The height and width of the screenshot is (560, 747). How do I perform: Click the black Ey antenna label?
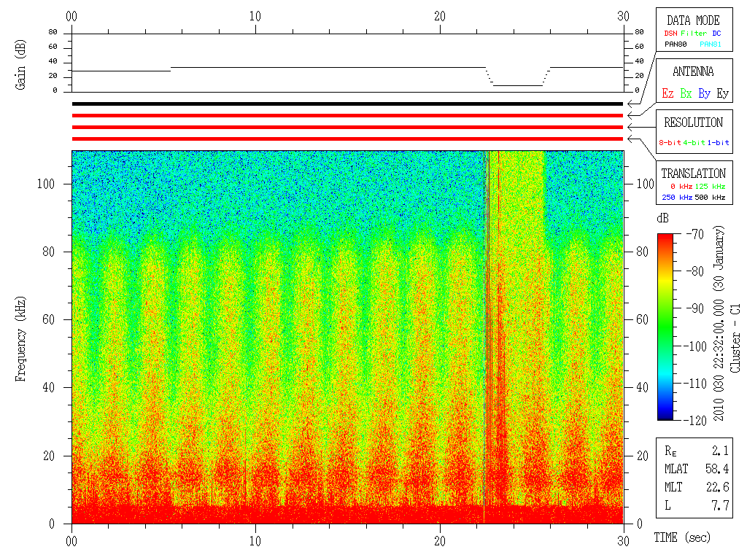click(x=722, y=93)
